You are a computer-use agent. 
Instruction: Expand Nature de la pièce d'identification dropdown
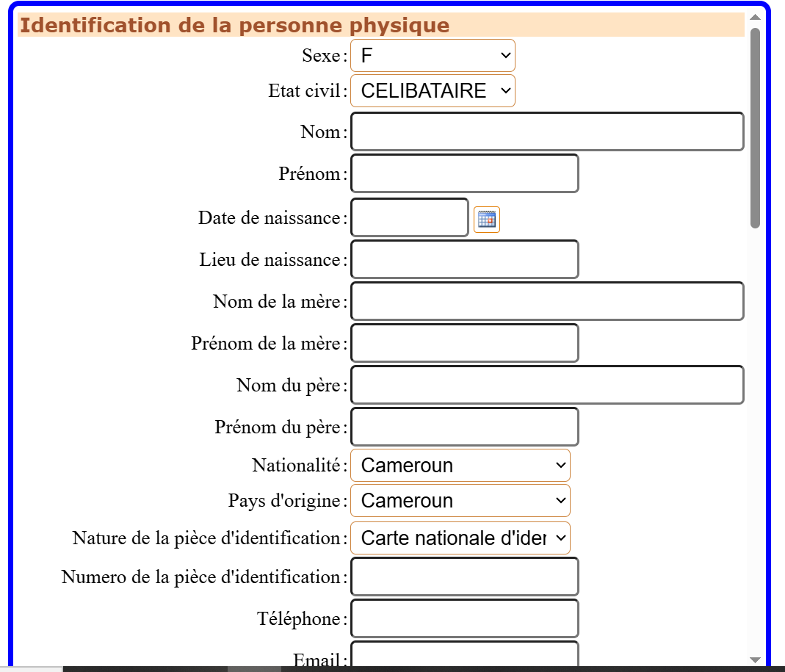[460, 538]
